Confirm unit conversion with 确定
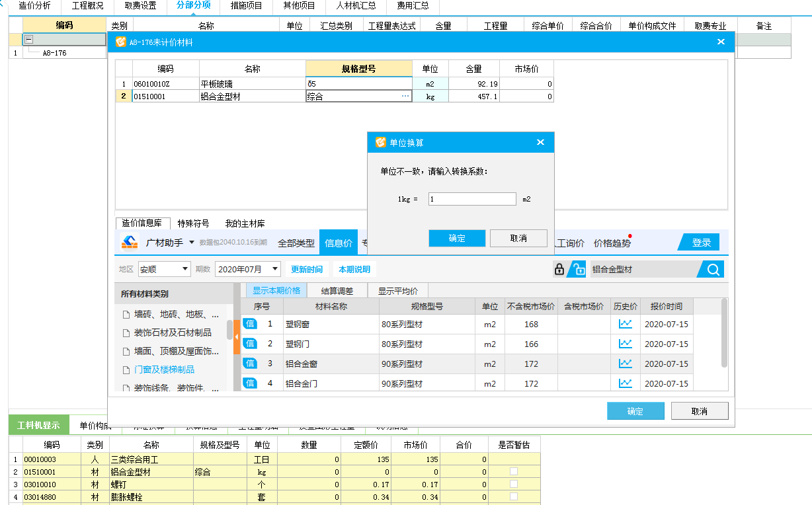The width and height of the screenshot is (812, 505). [x=457, y=238]
